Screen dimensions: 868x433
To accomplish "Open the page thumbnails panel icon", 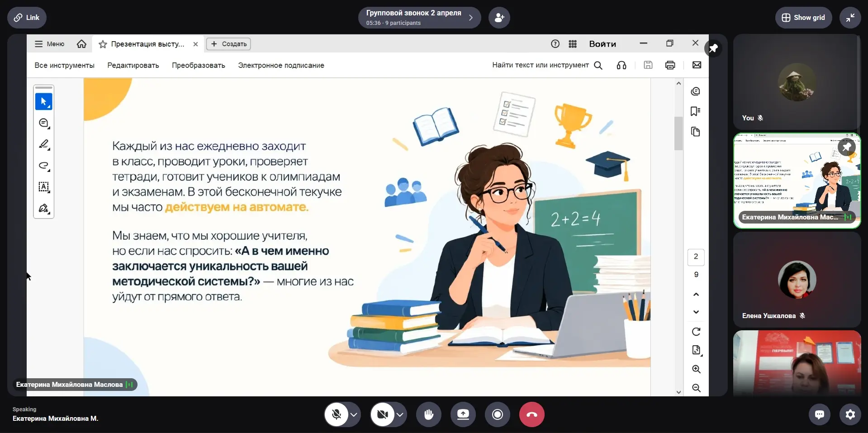I will [x=696, y=132].
